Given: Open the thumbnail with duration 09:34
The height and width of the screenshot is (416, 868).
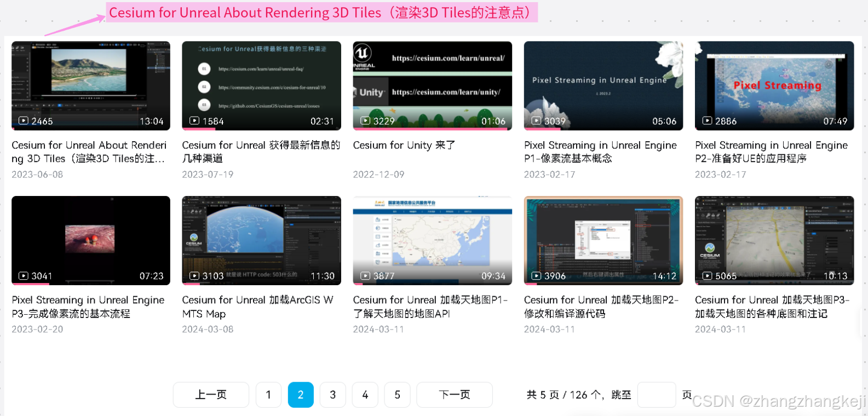Looking at the screenshot, I should click(433, 240).
